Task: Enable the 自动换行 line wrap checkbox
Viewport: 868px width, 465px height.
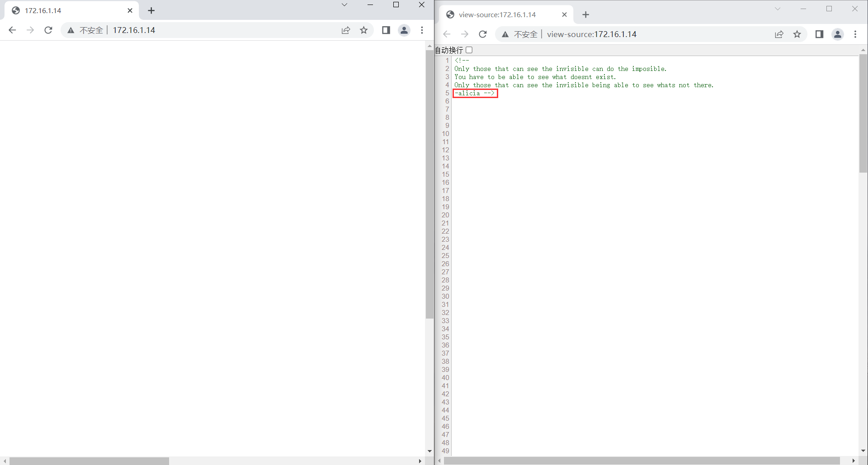Action: 469,50
